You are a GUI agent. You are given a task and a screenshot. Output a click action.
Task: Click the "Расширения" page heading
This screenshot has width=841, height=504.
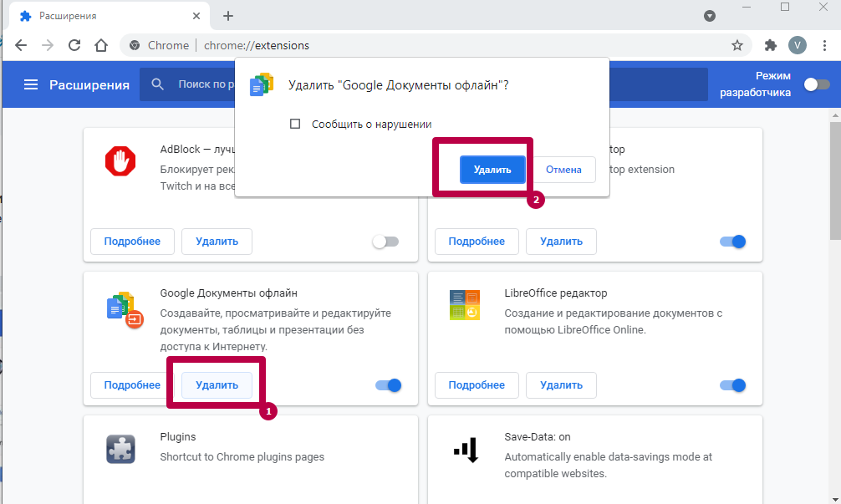tap(89, 84)
